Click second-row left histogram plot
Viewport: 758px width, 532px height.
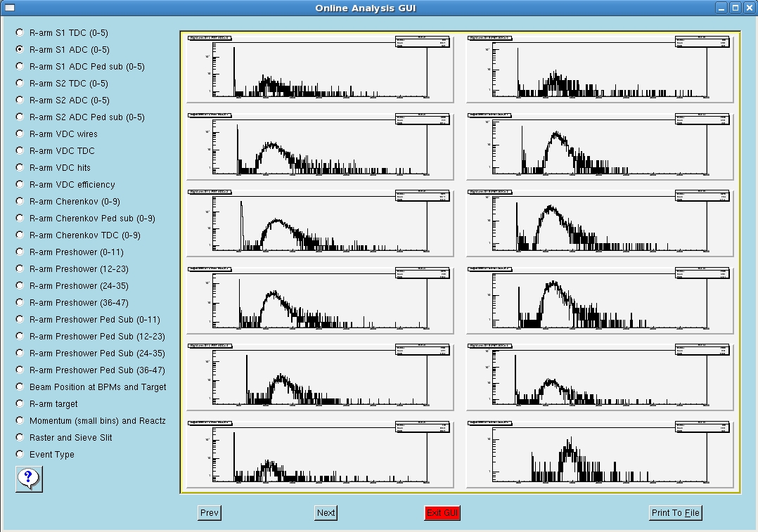pos(320,146)
